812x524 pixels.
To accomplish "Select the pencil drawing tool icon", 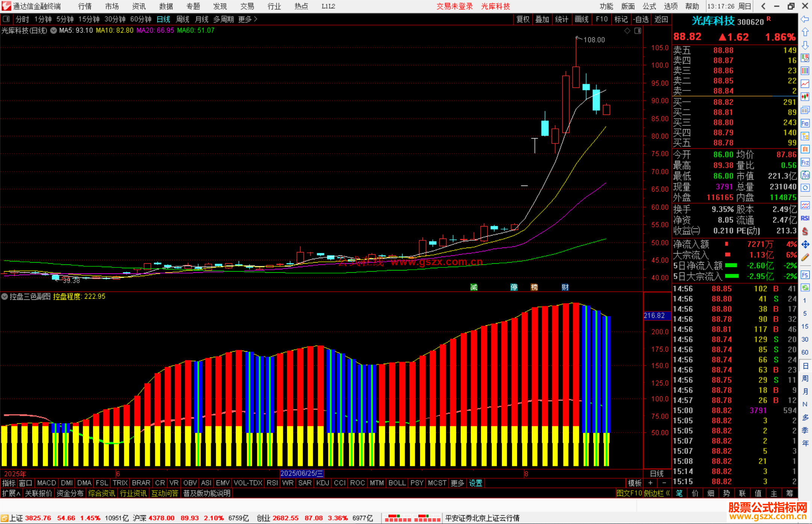I will (805, 257).
